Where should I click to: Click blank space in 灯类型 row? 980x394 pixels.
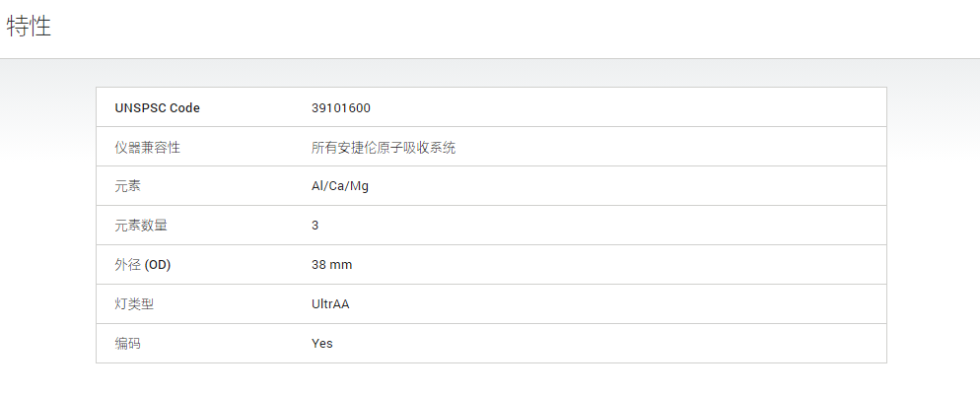[625, 304]
